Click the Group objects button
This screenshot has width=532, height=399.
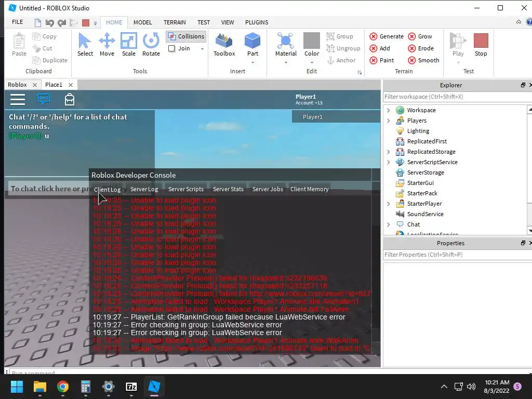pos(340,36)
